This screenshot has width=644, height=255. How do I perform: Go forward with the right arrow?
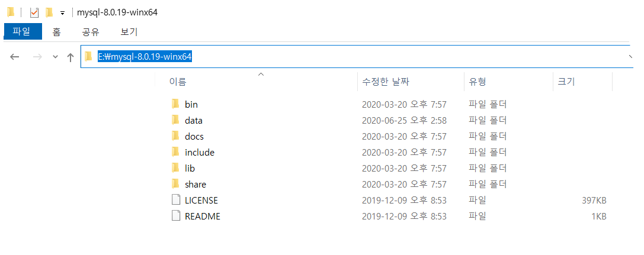(x=37, y=57)
